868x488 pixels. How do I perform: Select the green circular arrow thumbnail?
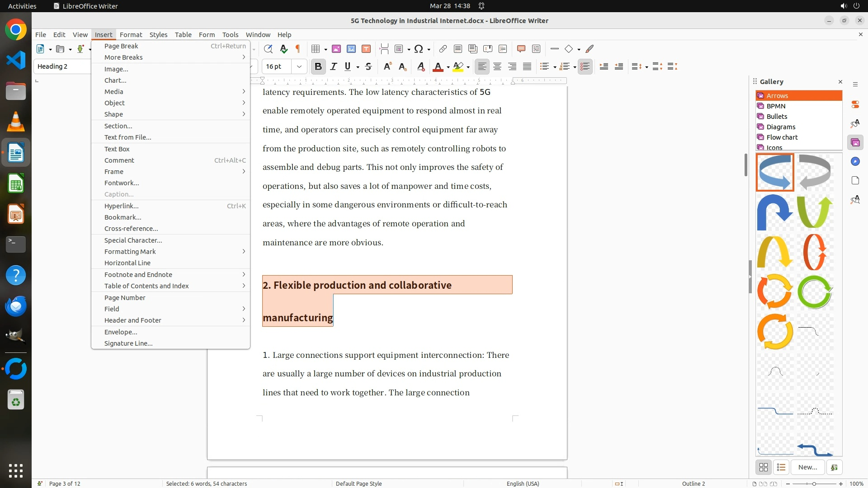click(x=815, y=292)
